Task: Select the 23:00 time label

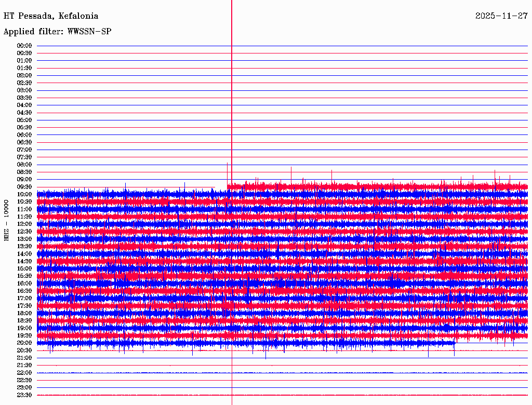Action: [24, 388]
